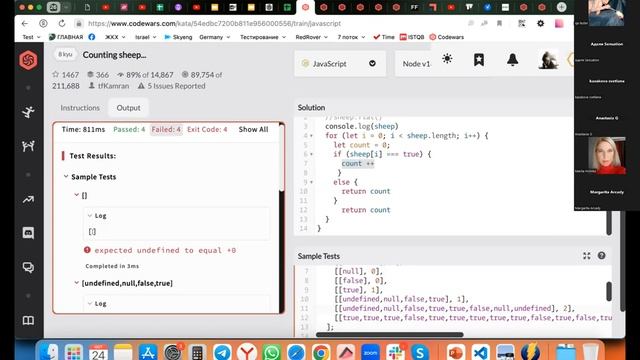Collapse the [undefined,null,false,true] test case
The width and height of the screenshot is (640, 360).
coord(76,283)
